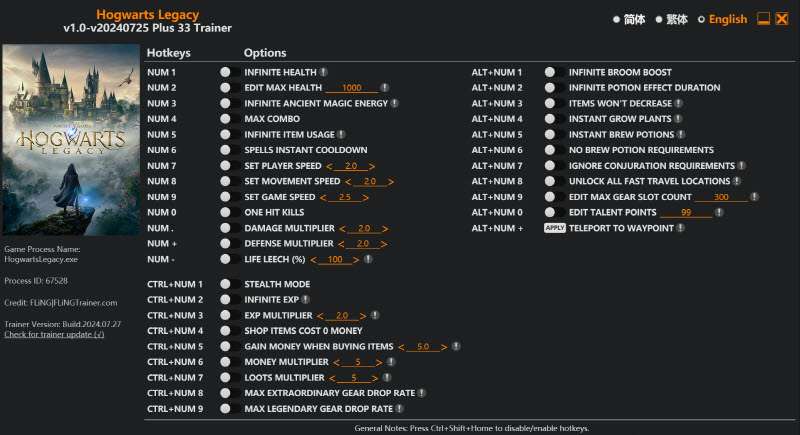
Task: Enable One Hit Kills toggle
Action: click(225, 212)
